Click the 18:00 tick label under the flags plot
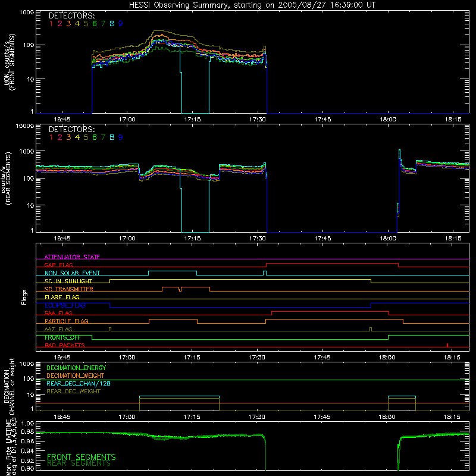This screenshot has width=476, height=476. click(387, 358)
